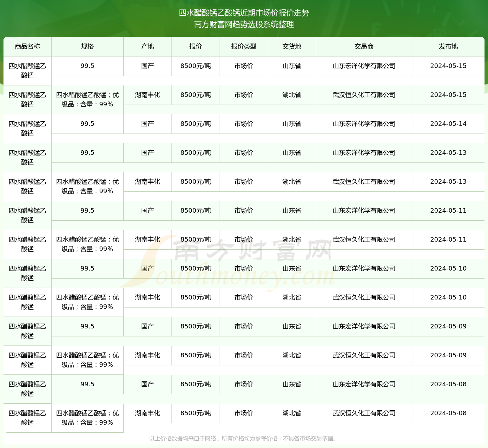Screen dimensions: 488x448
Task: Click the product name 四水醋酸锰乙酸锰 in the 2024-05-14 row
Action: pyautogui.click(x=28, y=128)
